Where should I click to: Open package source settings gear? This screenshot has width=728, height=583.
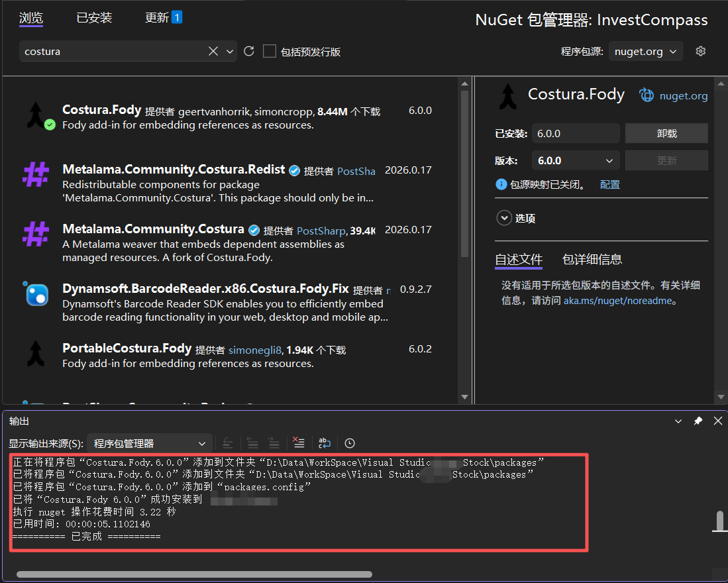tap(701, 51)
